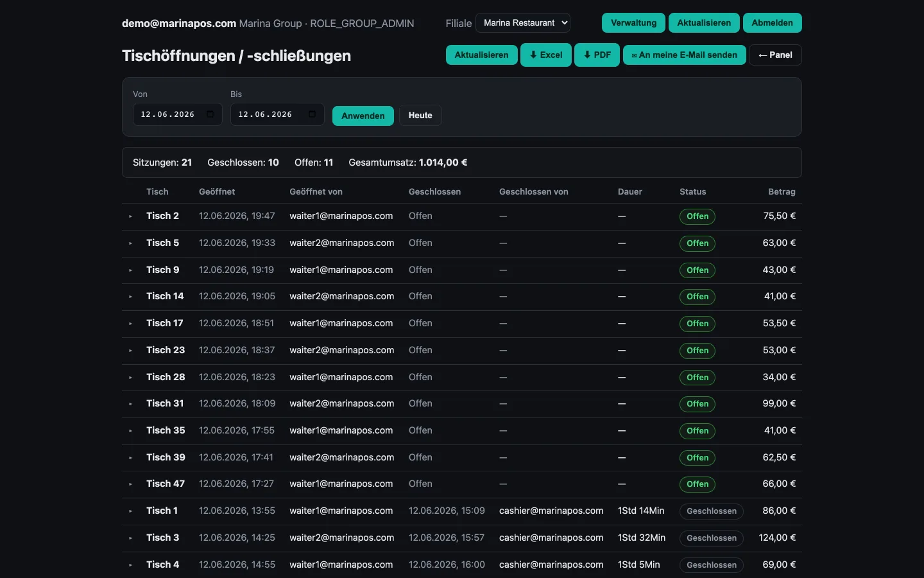Download report as PDF

pyautogui.click(x=597, y=55)
